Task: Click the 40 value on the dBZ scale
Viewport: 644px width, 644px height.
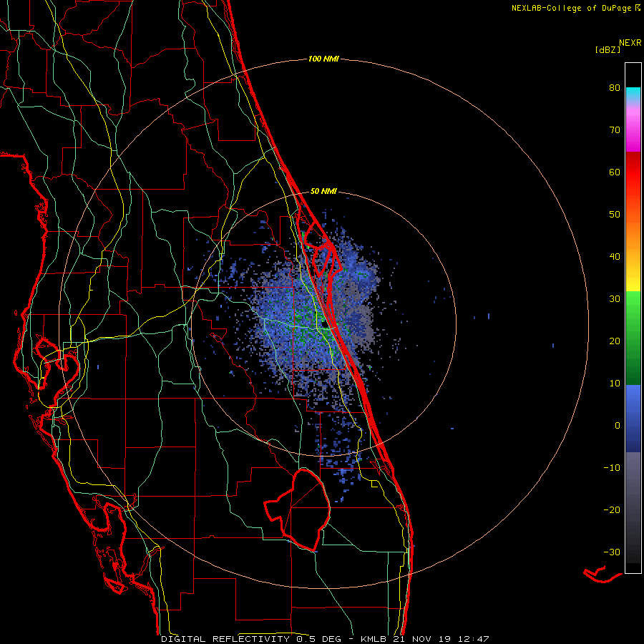Action: (x=615, y=257)
